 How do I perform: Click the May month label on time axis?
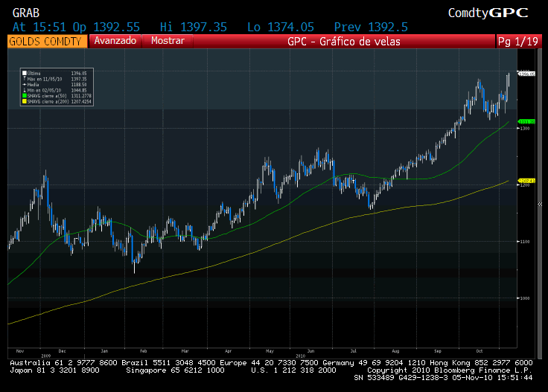point(270,351)
